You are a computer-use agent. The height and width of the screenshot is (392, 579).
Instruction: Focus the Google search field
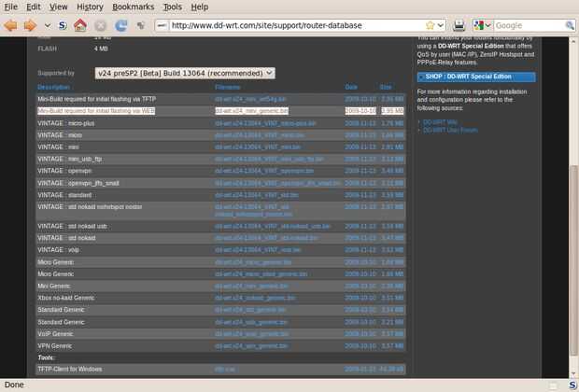[x=530, y=25]
